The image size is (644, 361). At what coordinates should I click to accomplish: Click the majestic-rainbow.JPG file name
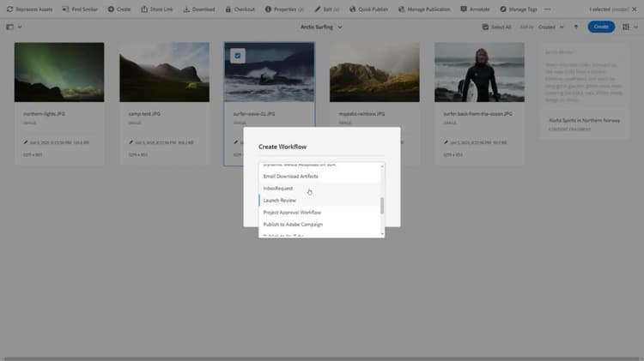click(361, 114)
